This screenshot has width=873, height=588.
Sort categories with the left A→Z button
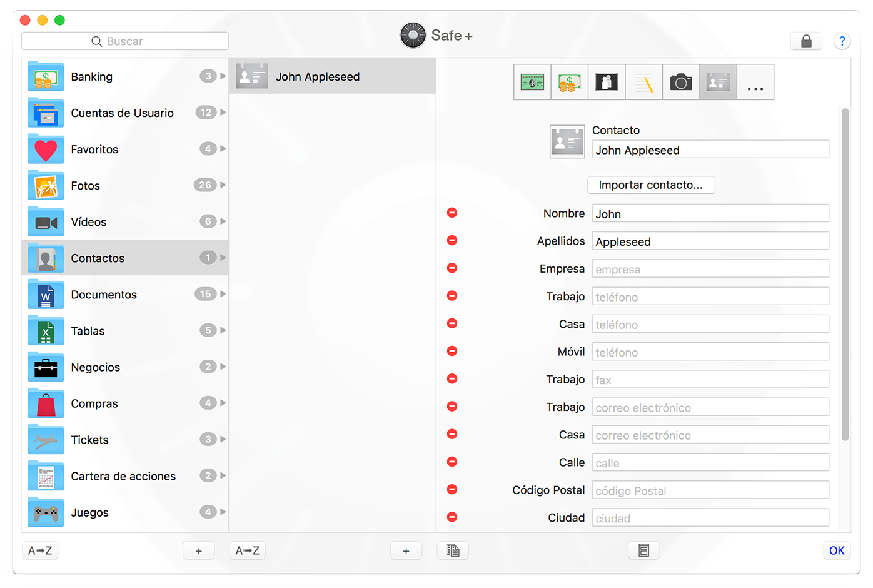click(x=40, y=550)
